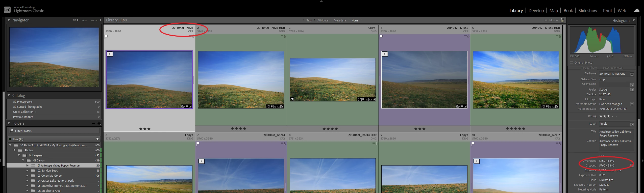Click the virtual copy corner icon on photo 3
The image size is (644, 193).
coord(292,99)
